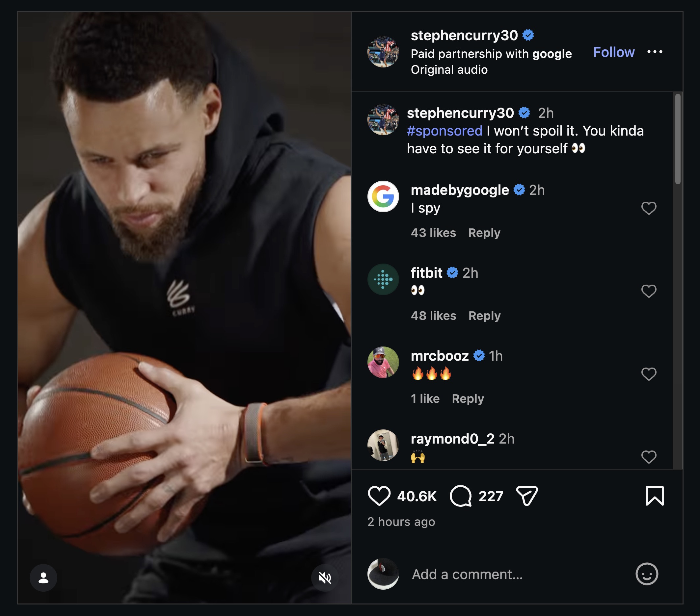
Task: Click the Add a comment field
Action: coord(514,574)
